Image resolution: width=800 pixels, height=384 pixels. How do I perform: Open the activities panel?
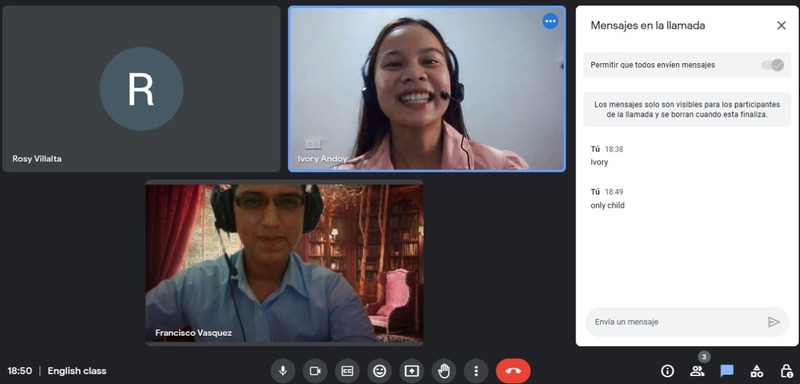point(757,371)
